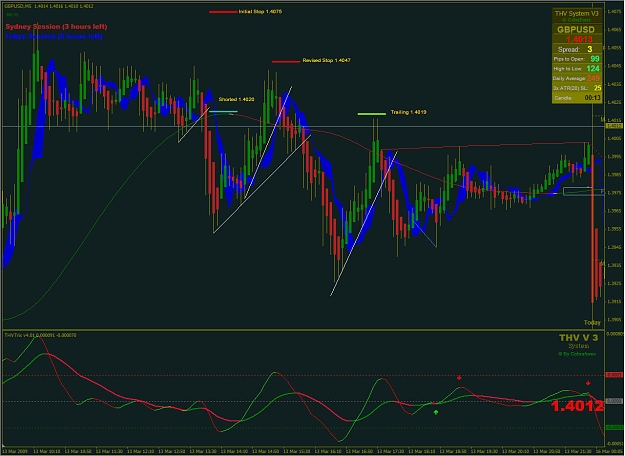
Task: Click the large red 1.4012 price display
Action: [x=577, y=406]
